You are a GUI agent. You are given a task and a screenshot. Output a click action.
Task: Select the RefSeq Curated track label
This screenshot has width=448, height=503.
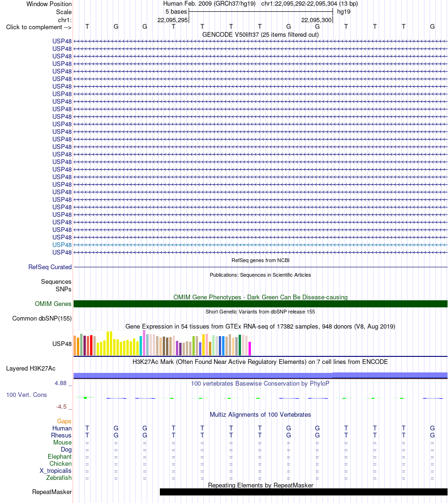point(50,267)
